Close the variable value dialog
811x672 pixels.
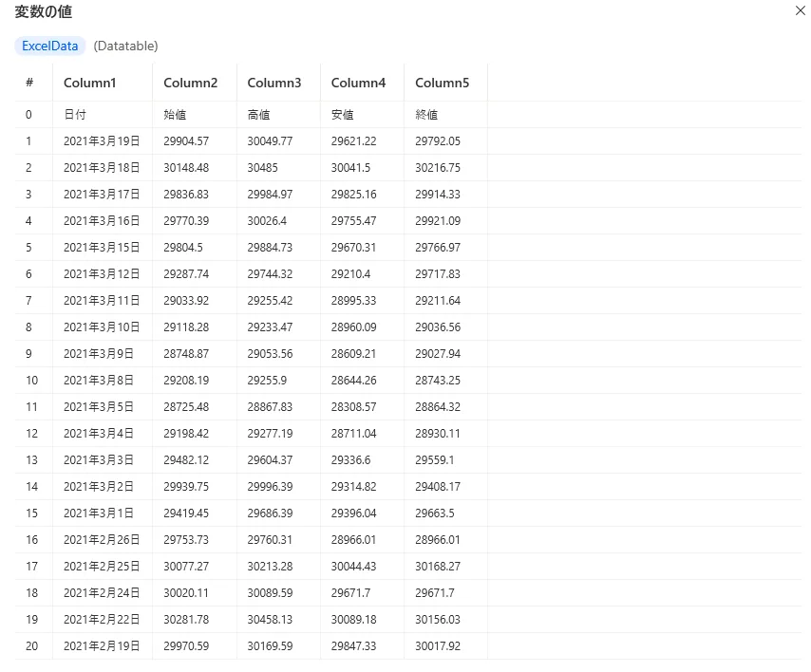click(798, 11)
